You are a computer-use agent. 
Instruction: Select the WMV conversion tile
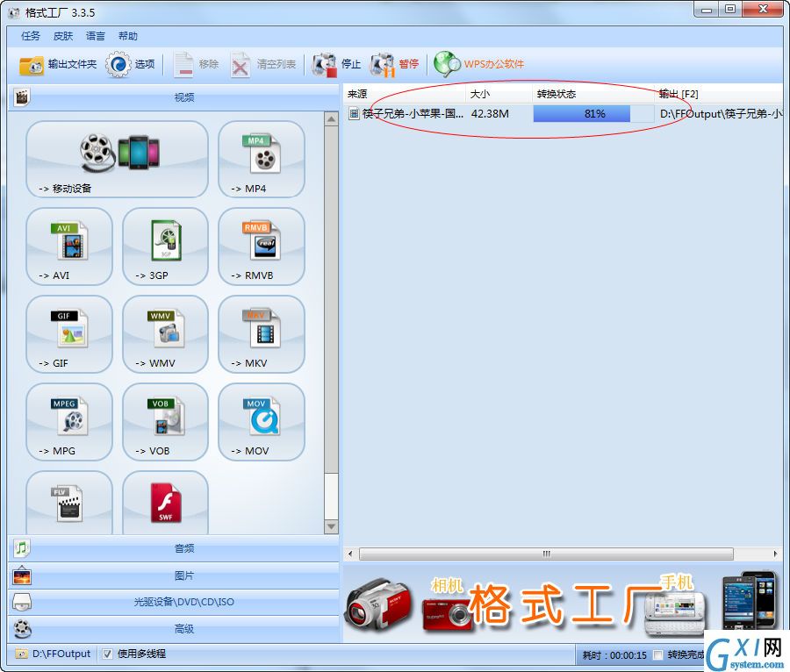tap(165, 334)
